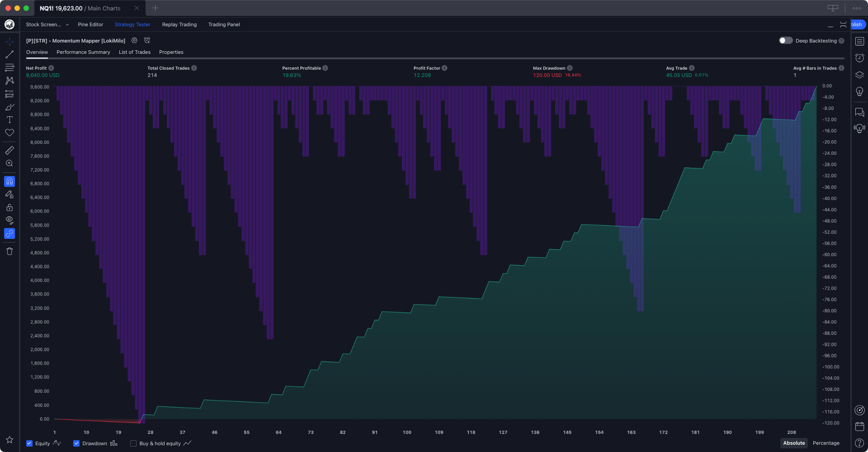Maximize the Strategy Tester panel

pyautogui.click(x=843, y=24)
